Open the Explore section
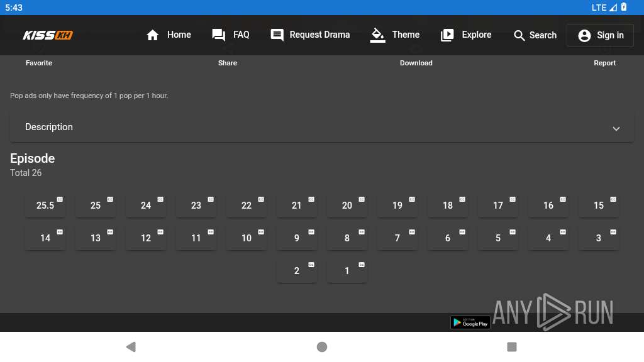Screen dimensions: 644x362 point(466,35)
